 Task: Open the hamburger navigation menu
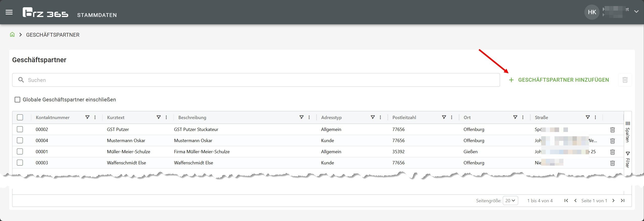click(9, 12)
